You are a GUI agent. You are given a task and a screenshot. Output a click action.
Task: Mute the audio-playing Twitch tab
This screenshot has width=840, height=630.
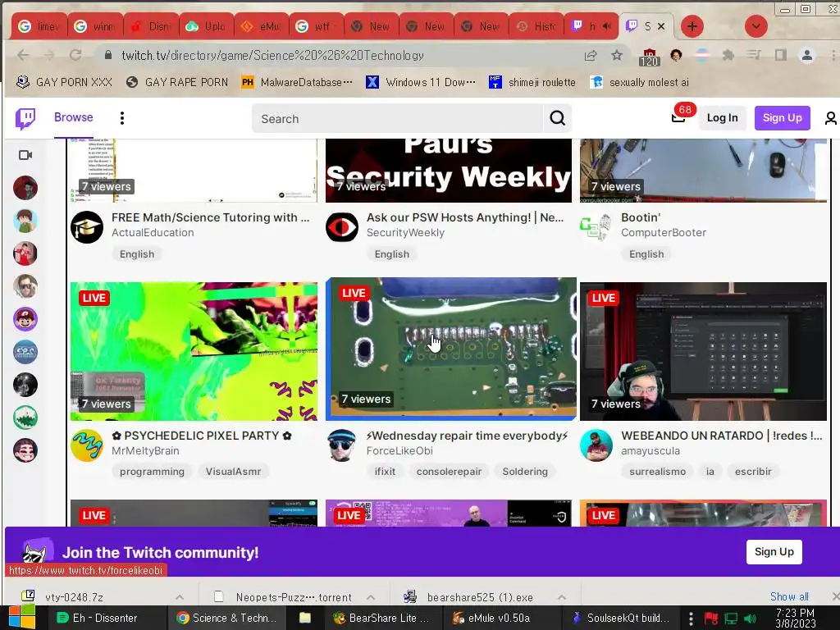(x=606, y=26)
